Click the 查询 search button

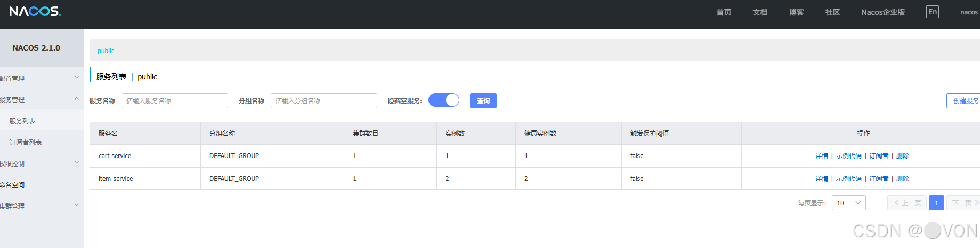tap(483, 101)
